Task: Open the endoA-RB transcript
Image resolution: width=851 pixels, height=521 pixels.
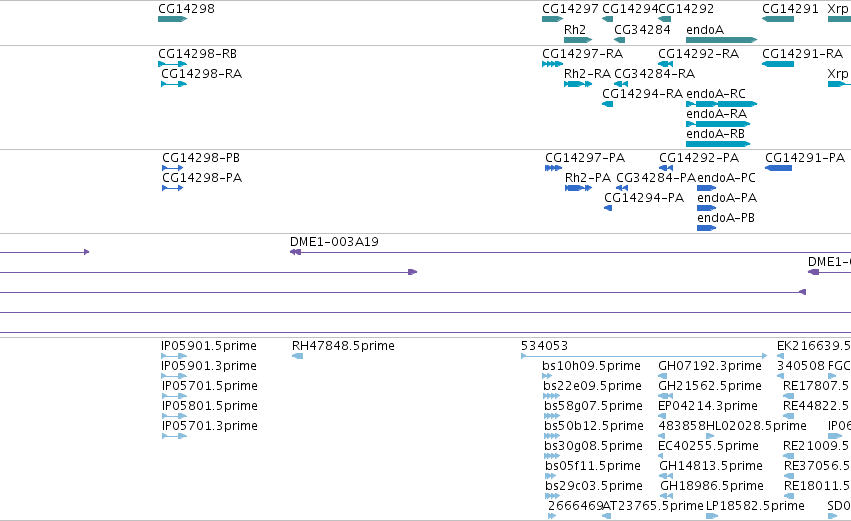Action: tap(718, 144)
